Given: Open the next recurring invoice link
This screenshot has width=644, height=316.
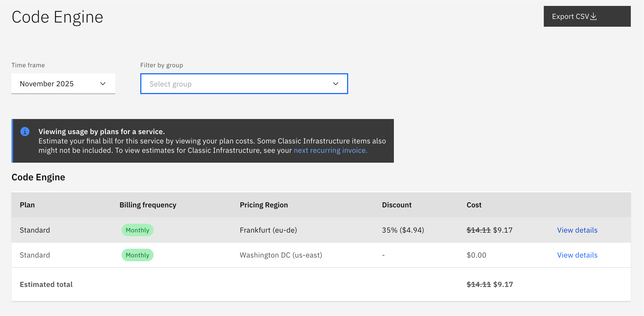Looking at the screenshot, I should (x=330, y=150).
